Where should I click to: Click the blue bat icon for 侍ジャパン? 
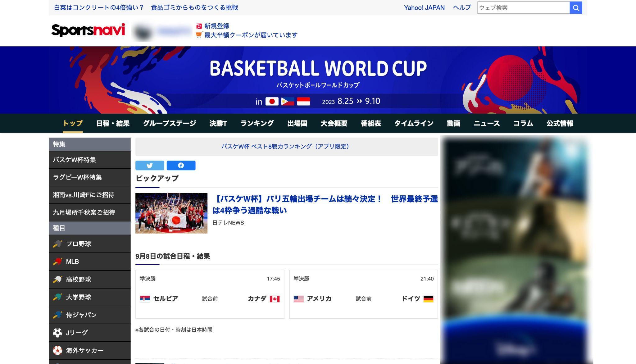coord(57,315)
